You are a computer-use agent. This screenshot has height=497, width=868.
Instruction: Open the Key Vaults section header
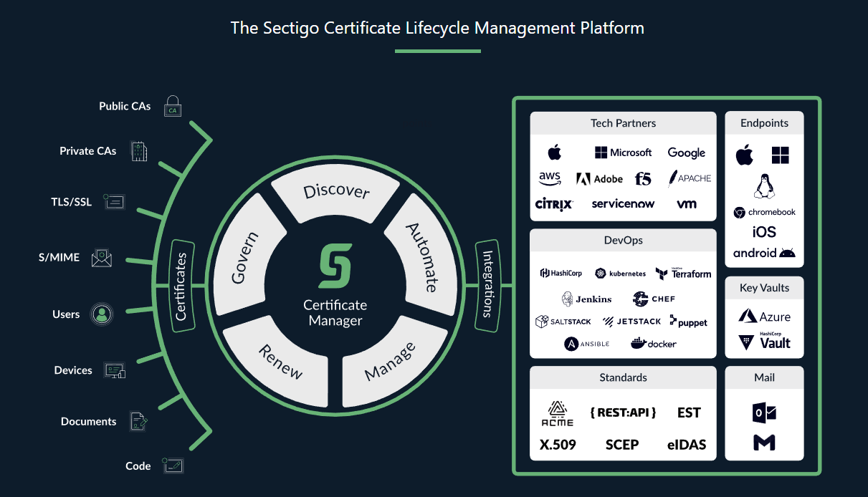coord(763,288)
